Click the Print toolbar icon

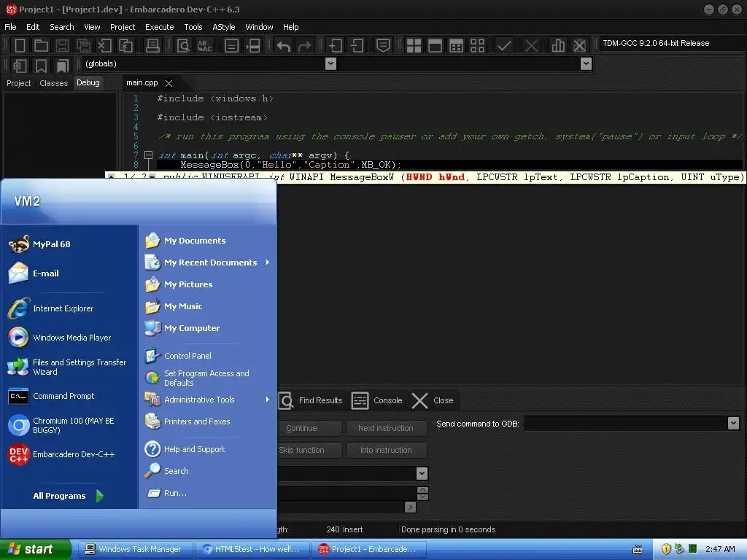pyautogui.click(x=152, y=46)
